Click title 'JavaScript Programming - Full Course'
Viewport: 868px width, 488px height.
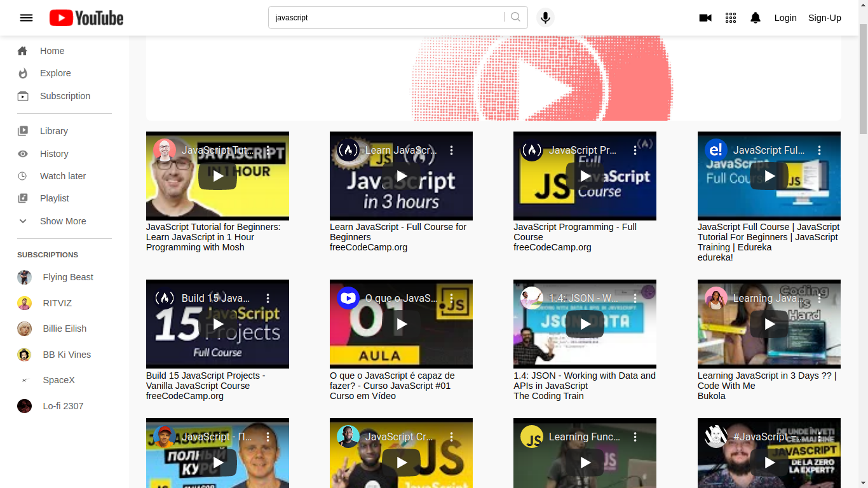[x=575, y=232]
